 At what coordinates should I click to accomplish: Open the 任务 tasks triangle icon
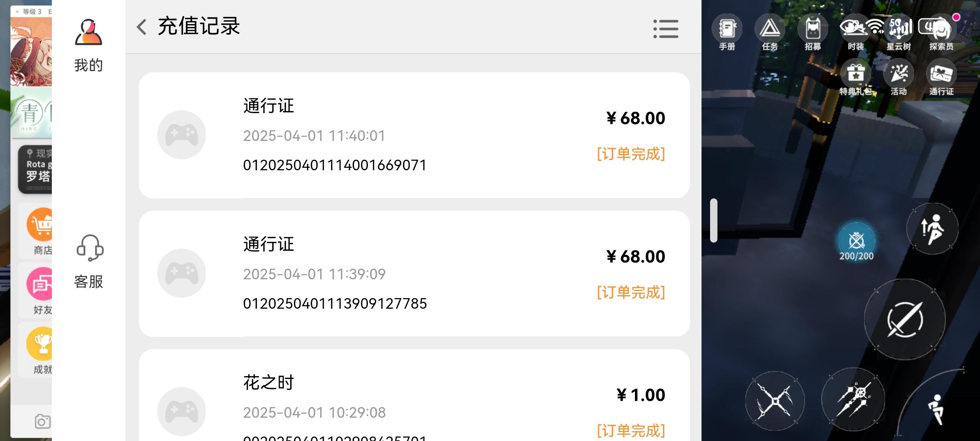(x=770, y=33)
